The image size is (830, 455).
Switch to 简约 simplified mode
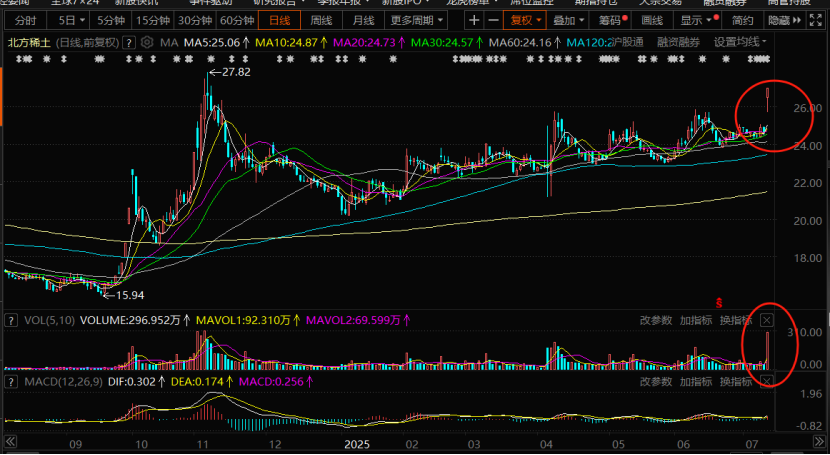[743, 21]
